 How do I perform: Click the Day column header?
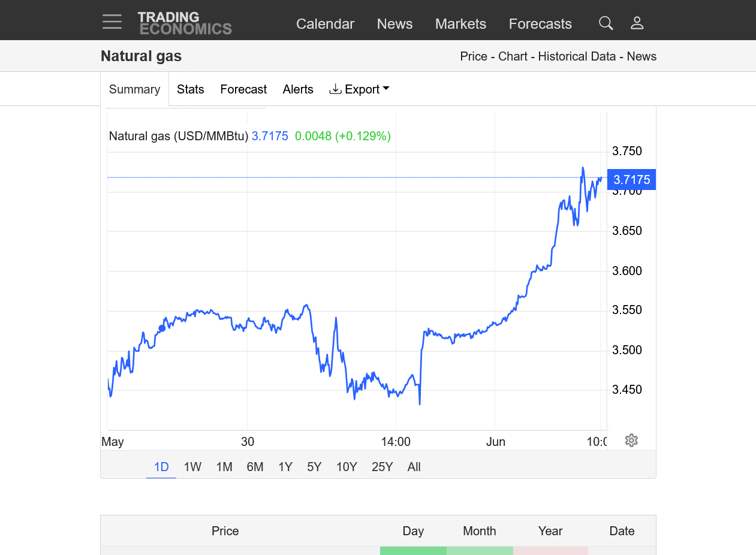413,531
